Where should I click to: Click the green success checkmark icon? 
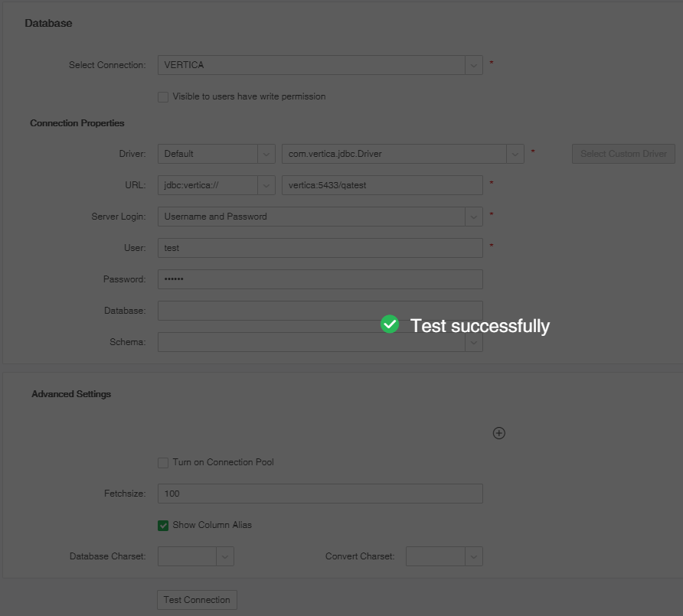[390, 324]
